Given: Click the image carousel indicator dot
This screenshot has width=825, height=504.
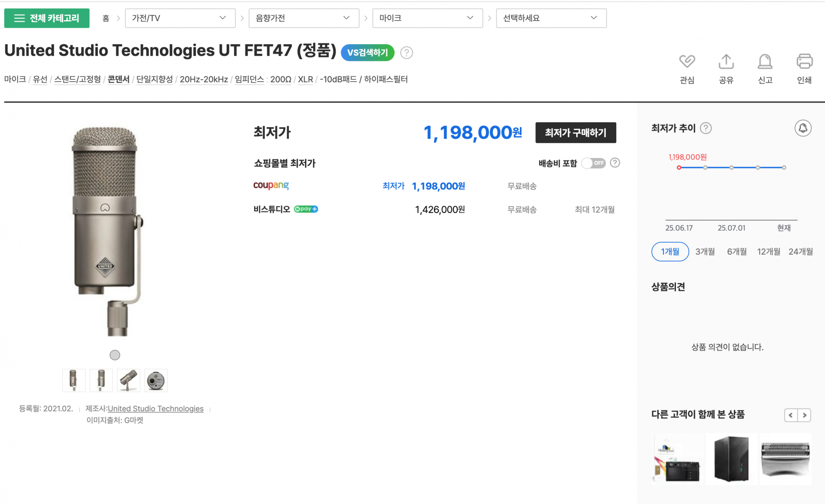Looking at the screenshot, I should (x=115, y=355).
